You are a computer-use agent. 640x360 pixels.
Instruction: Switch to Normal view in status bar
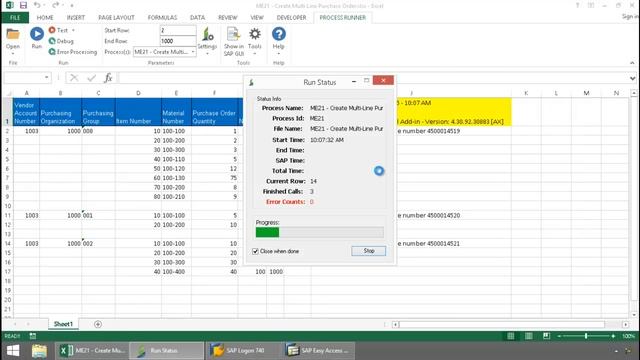point(511,336)
